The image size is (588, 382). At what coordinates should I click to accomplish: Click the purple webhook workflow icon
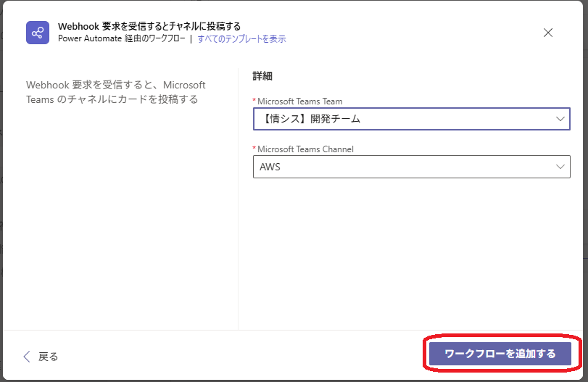(38, 33)
